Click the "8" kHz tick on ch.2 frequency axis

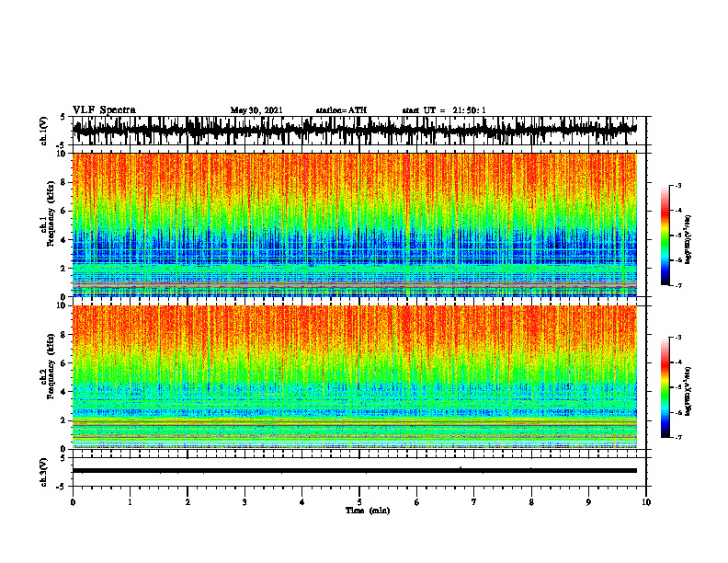[64, 335]
